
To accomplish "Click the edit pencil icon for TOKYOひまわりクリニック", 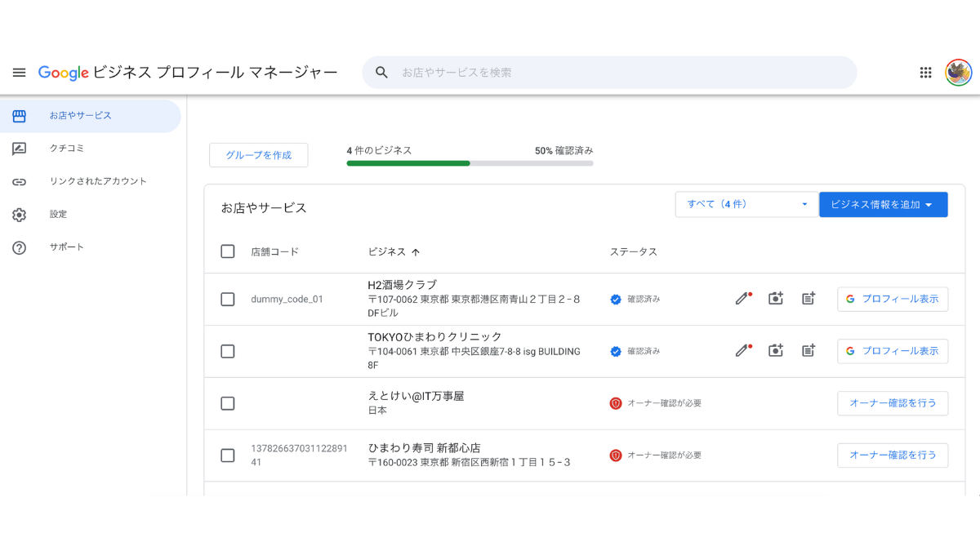I will point(742,350).
